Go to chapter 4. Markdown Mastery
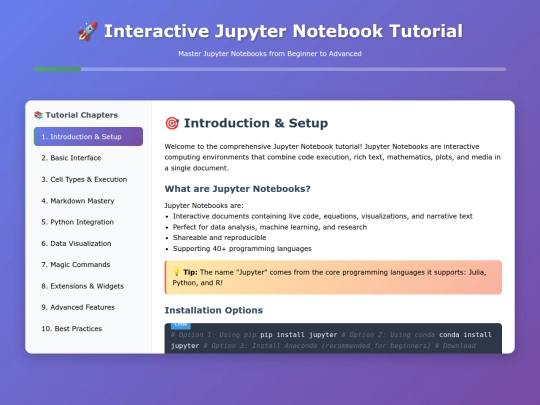 (x=89, y=200)
